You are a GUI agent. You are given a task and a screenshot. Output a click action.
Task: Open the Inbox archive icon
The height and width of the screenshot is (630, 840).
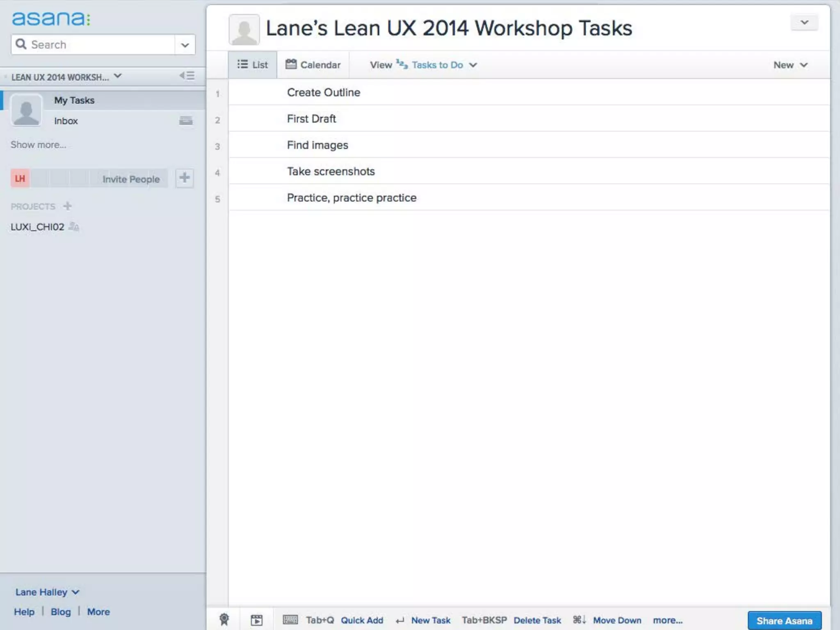186,121
